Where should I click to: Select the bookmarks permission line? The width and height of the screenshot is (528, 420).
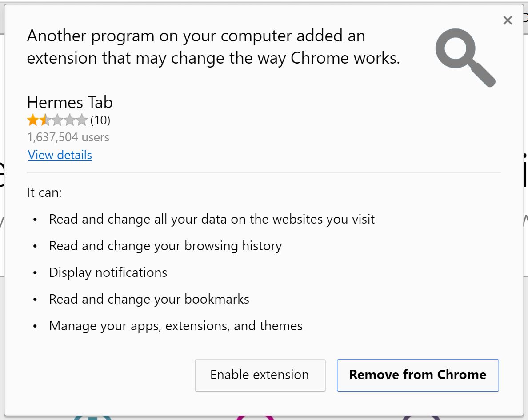point(149,299)
